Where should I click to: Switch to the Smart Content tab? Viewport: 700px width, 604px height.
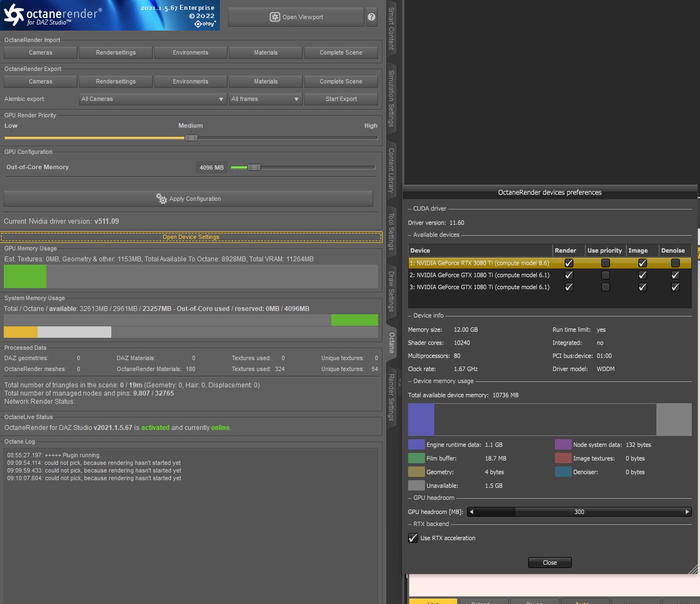tap(391, 28)
